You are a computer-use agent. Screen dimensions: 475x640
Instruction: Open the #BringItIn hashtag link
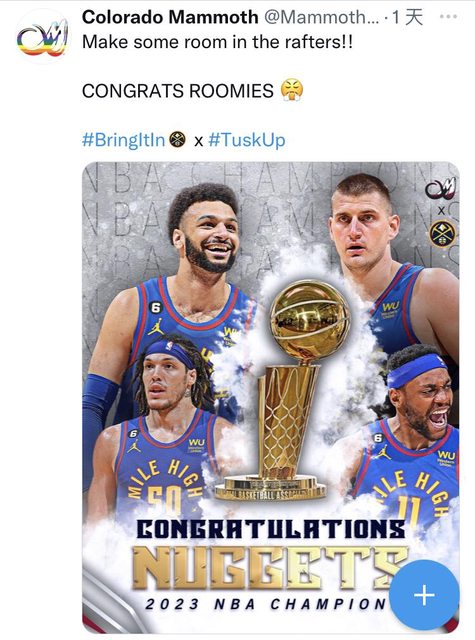click(x=123, y=140)
